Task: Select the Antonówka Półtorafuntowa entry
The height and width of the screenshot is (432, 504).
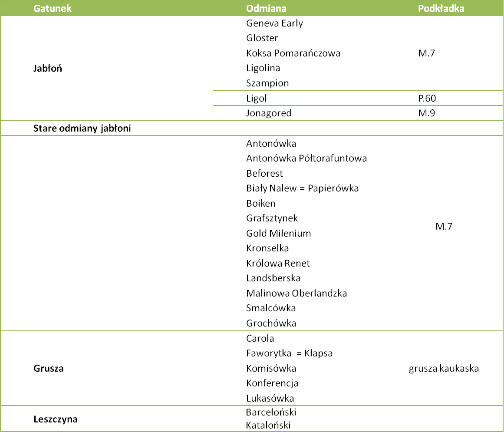Action: [x=306, y=158]
